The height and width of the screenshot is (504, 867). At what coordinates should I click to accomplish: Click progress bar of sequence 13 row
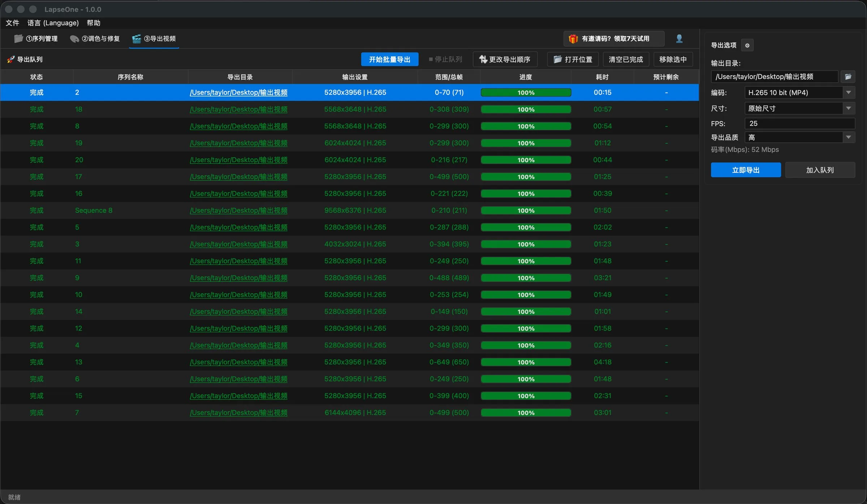[x=526, y=362]
